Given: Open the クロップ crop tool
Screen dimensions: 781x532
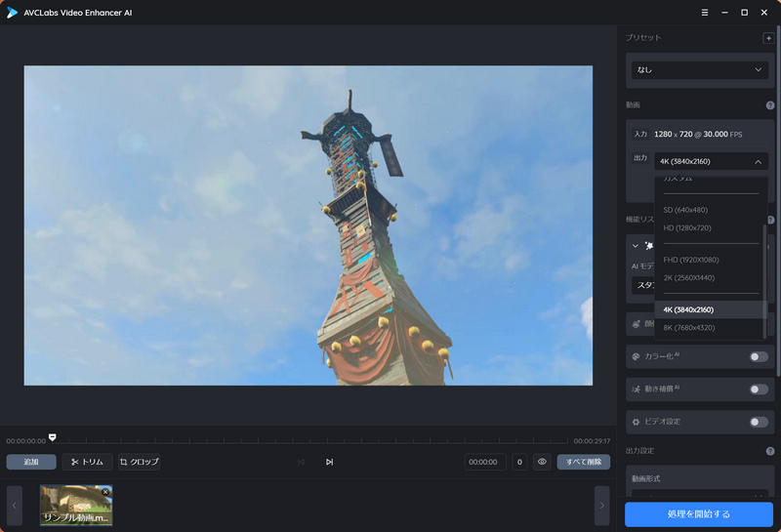Looking at the screenshot, I should (x=139, y=462).
